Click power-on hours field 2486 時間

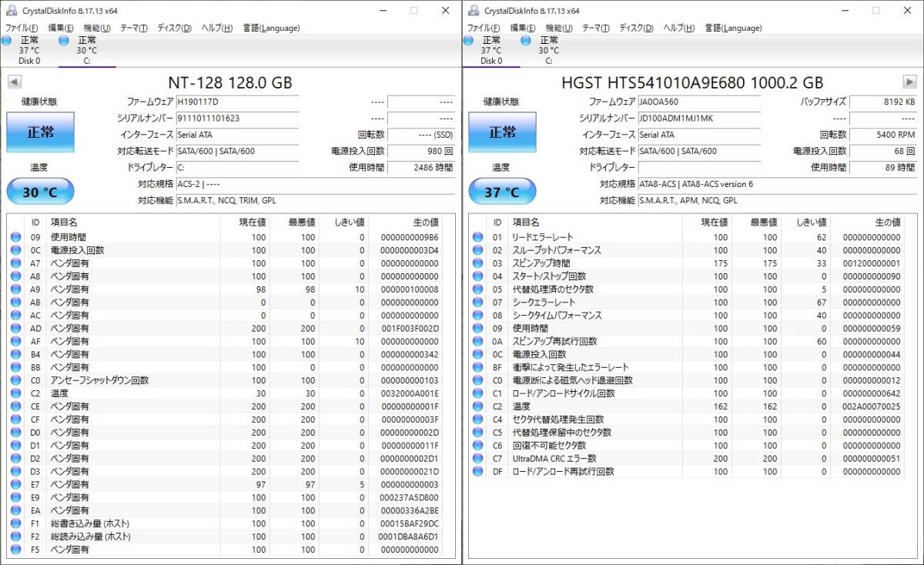421,167
